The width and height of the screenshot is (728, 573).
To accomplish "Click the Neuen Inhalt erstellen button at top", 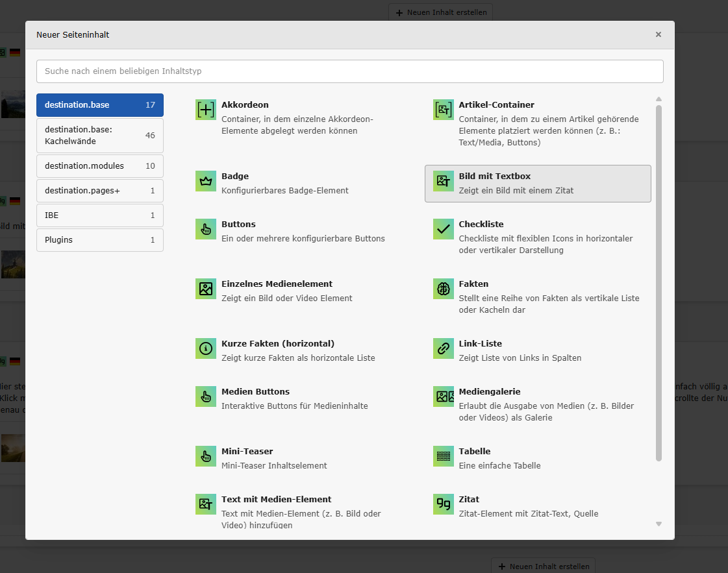I will point(441,12).
